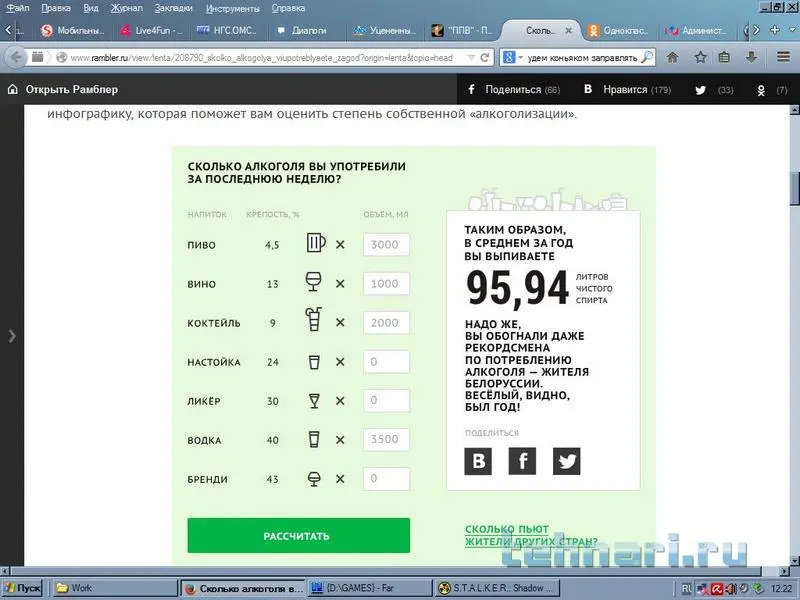Bookmark this page with the star
The width and height of the screenshot is (800, 600).
point(700,58)
